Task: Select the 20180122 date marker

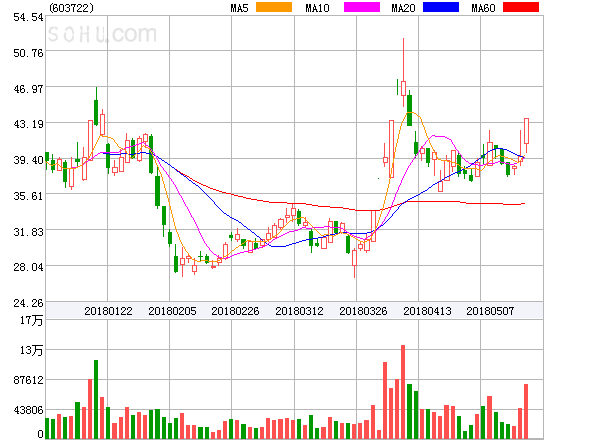Action: tap(108, 311)
